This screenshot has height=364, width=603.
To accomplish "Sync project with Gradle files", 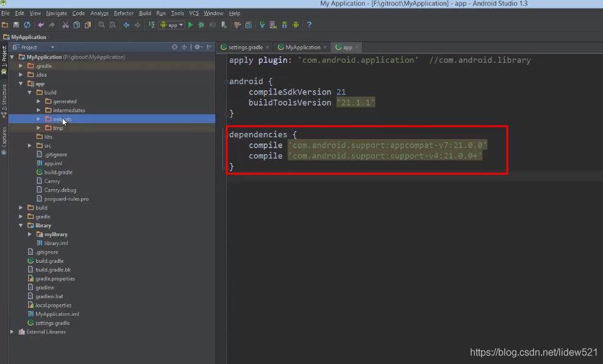I will pyautogui.click(x=262, y=25).
